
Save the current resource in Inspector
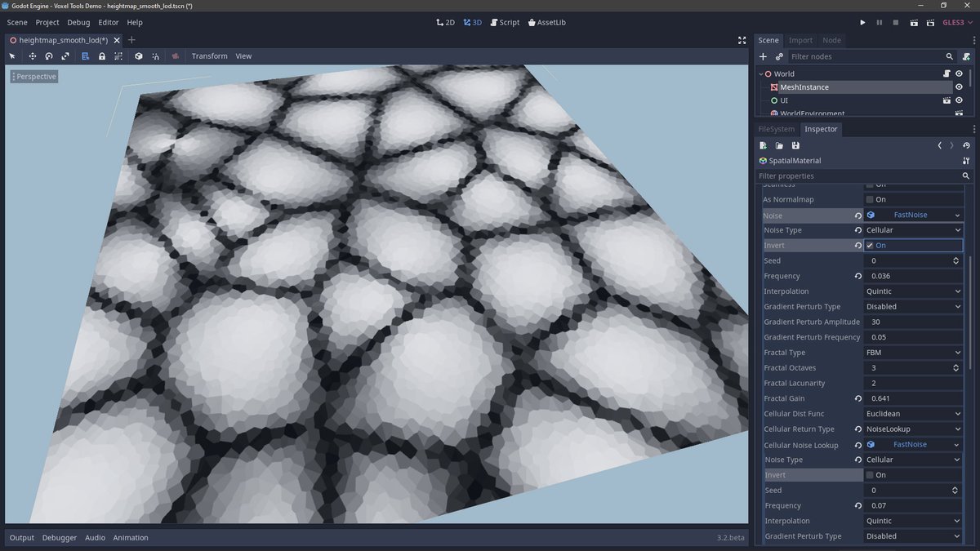(795, 145)
